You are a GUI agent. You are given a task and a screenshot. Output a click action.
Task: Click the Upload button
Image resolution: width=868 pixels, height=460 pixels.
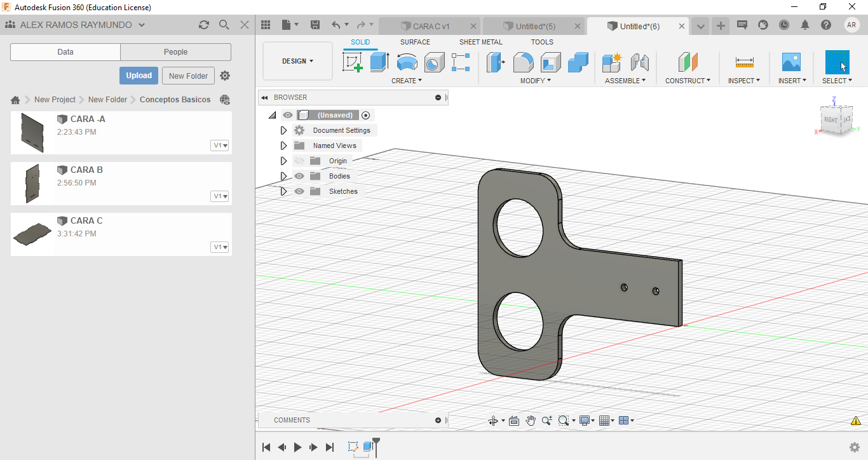point(139,76)
